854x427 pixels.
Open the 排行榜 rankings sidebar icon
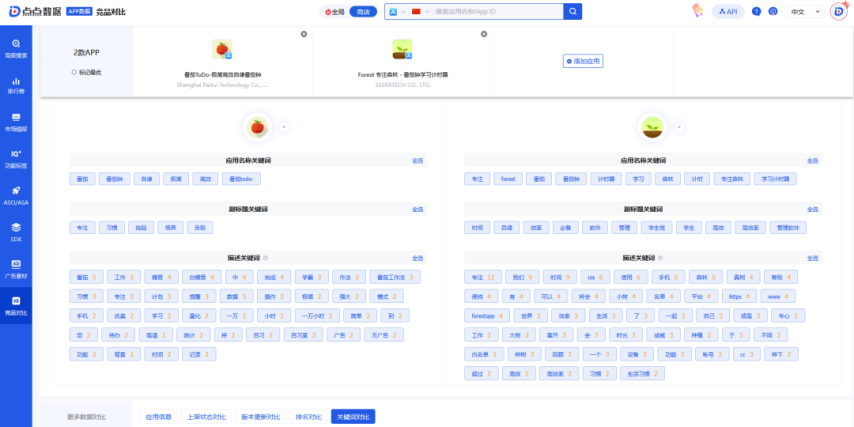pos(16,84)
